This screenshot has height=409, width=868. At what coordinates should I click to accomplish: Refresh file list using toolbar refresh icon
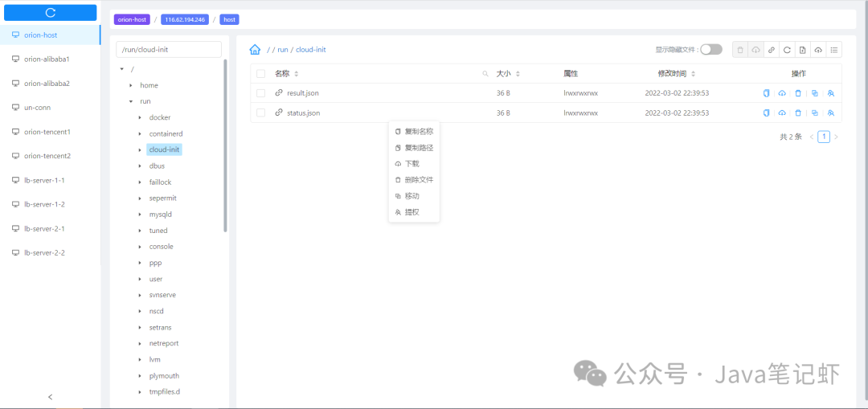(787, 50)
